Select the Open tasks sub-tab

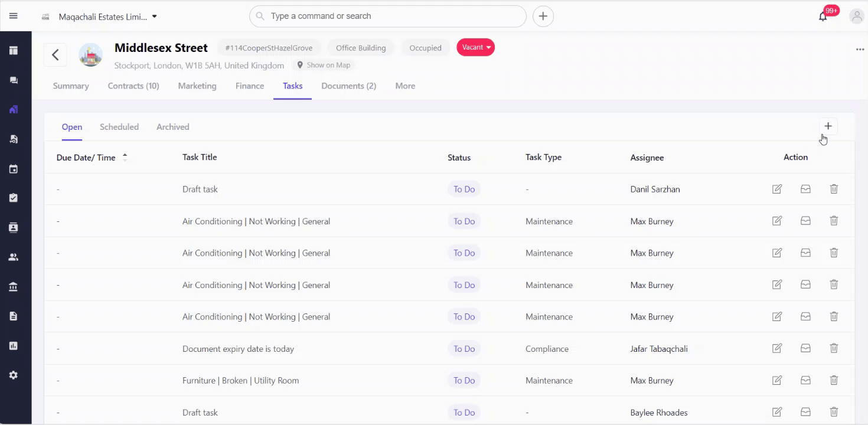point(72,127)
